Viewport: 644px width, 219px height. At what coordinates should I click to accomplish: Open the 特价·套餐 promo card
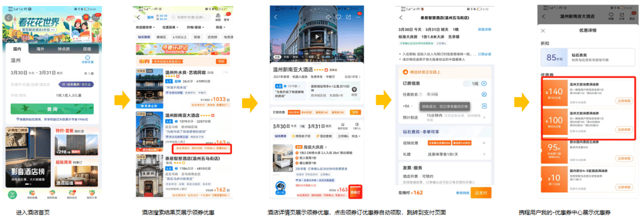point(76,141)
